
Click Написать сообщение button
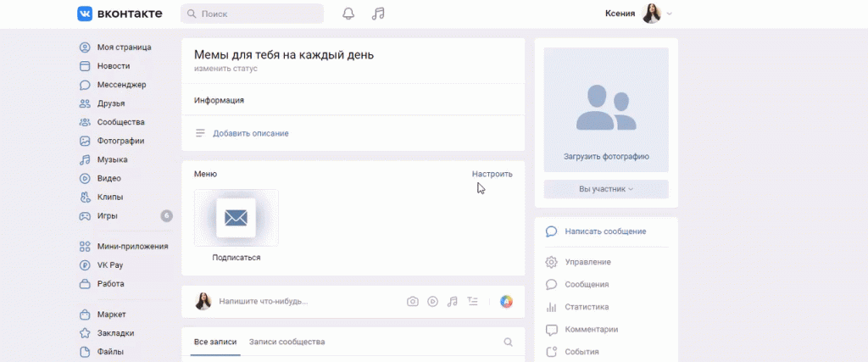[605, 231]
